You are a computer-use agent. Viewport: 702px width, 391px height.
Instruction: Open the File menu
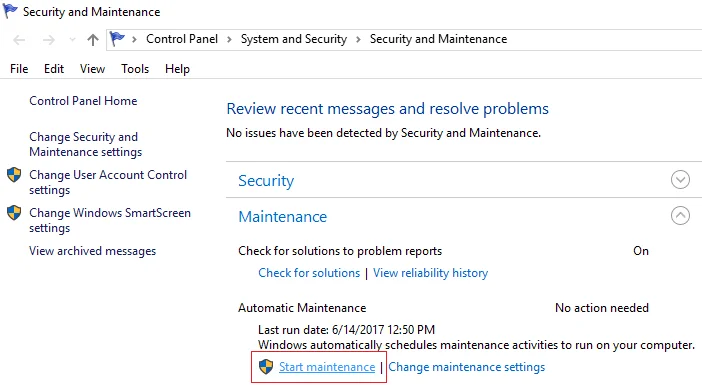(19, 69)
